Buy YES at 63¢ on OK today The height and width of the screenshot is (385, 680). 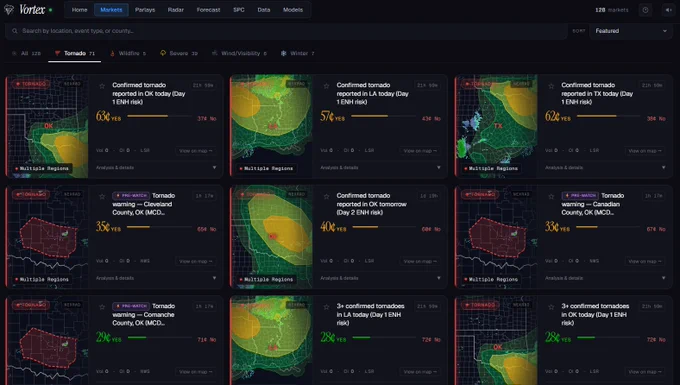(x=108, y=117)
